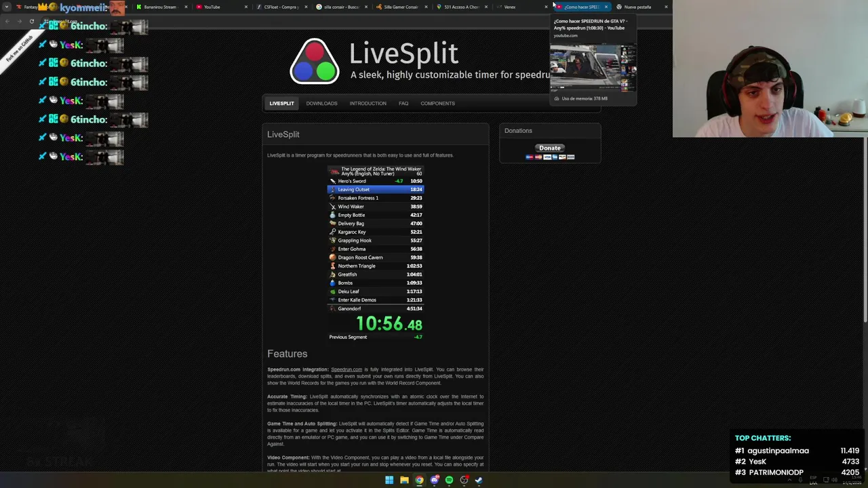Screen dimensions: 868x488
Task: Click the Wind Waker baton split icon
Action: [332, 207]
